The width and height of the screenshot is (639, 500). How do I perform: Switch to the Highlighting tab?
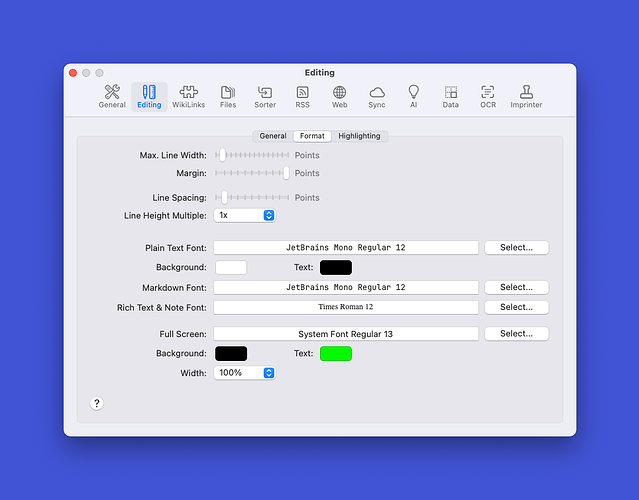click(x=359, y=136)
